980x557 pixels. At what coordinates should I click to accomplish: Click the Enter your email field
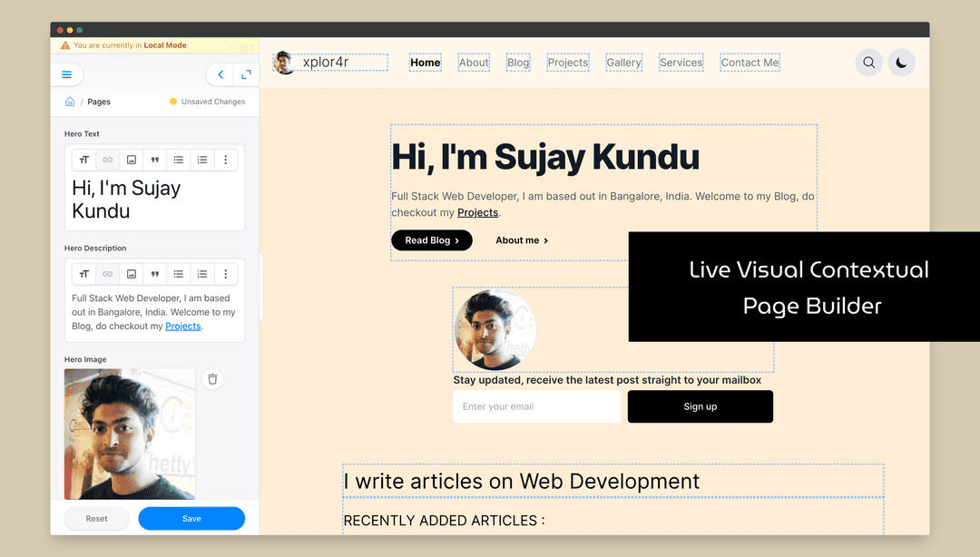537,406
